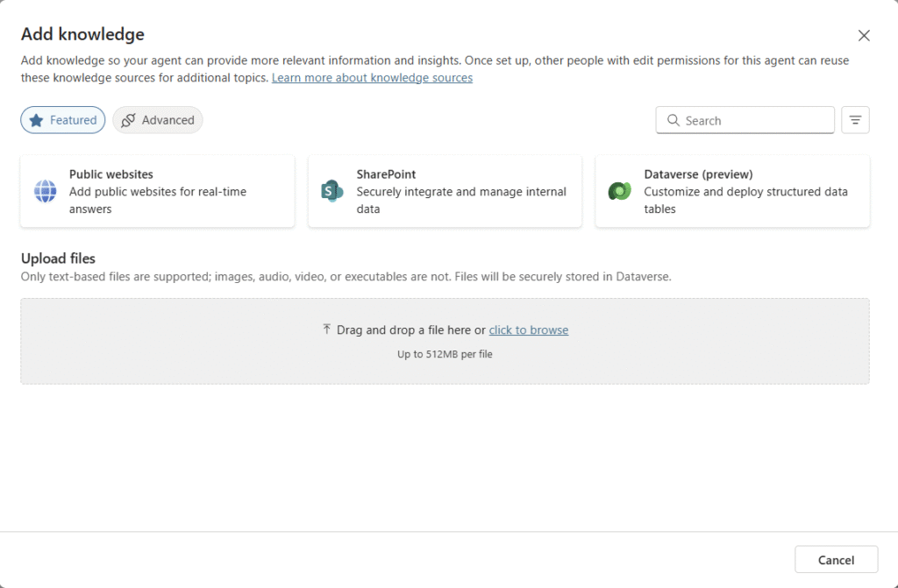This screenshot has height=588, width=898.
Task: Click the Add knowledge title
Action: coord(82,34)
